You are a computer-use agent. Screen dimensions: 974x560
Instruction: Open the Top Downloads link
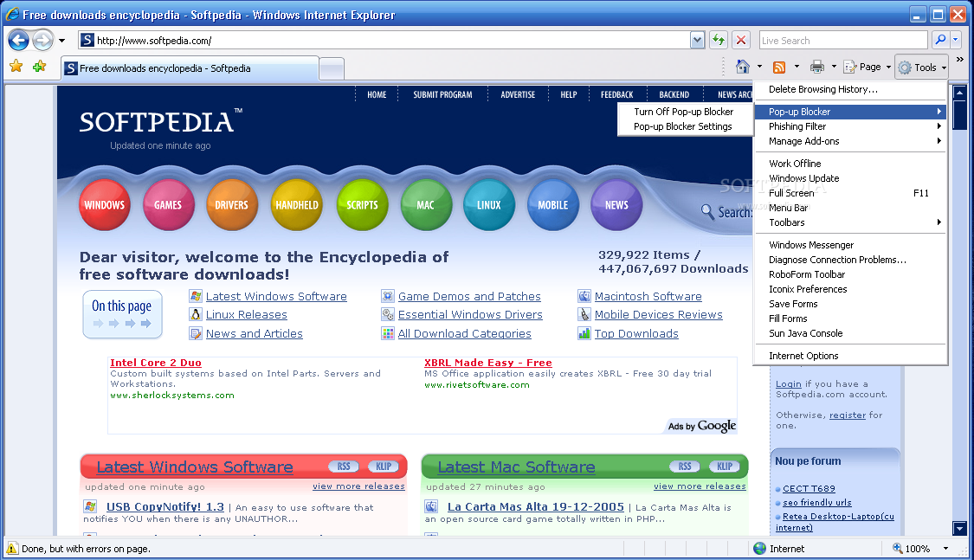coord(636,333)
